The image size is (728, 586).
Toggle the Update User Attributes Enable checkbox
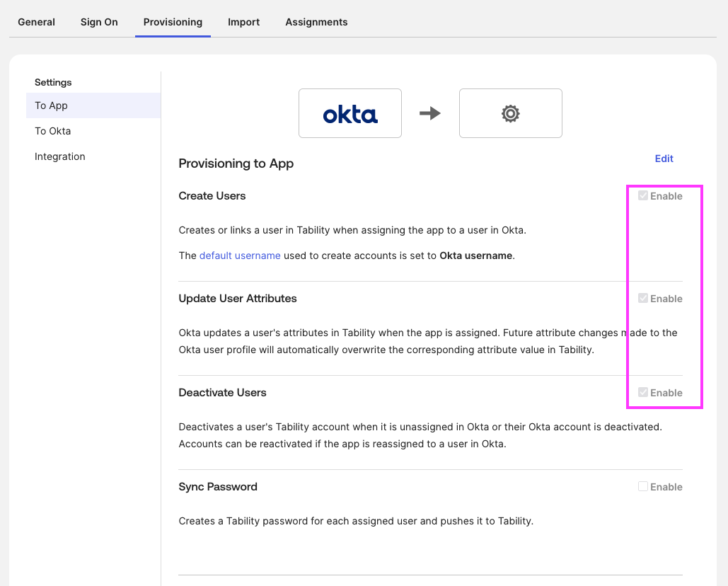643,299
